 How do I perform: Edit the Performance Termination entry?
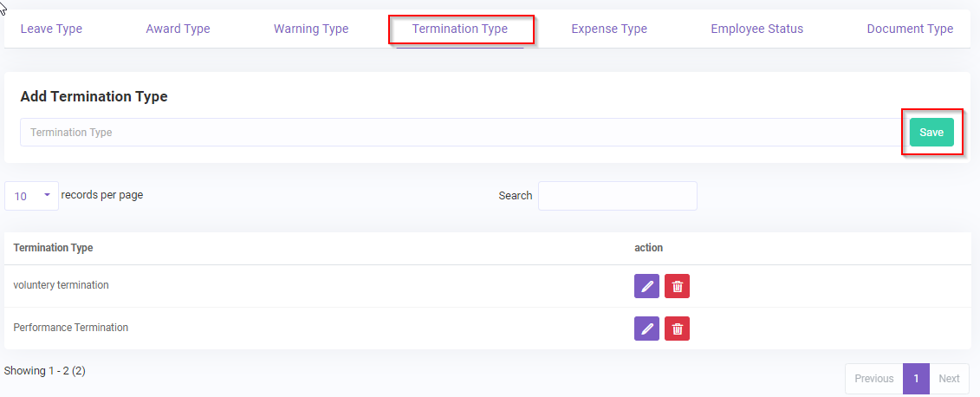pyautogui.click(x=646, y=329)
